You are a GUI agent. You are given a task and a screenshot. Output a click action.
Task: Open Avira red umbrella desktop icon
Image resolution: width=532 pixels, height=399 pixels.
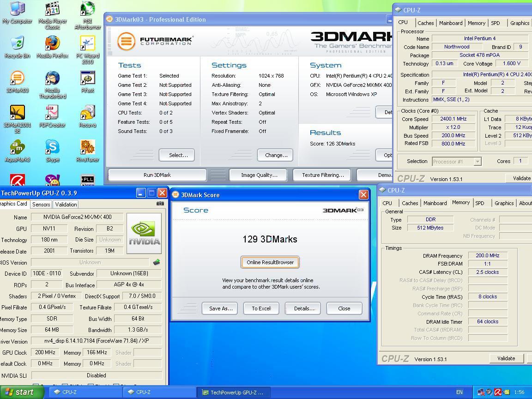pyautogui.click(x=17, y=180)
